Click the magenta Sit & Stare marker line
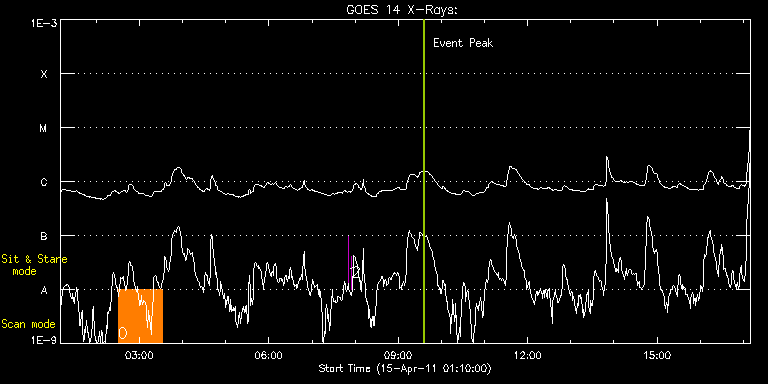The image size is (768, 384). click(x=348, y=262)
